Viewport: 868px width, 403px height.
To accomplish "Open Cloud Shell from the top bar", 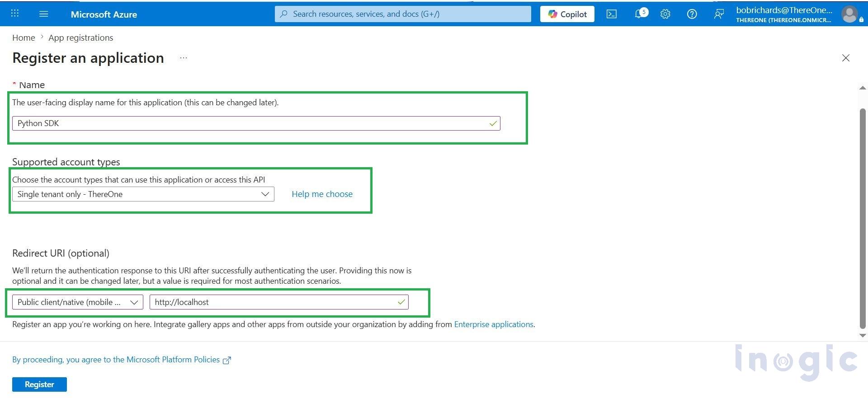I will click(x=611, y=14).
